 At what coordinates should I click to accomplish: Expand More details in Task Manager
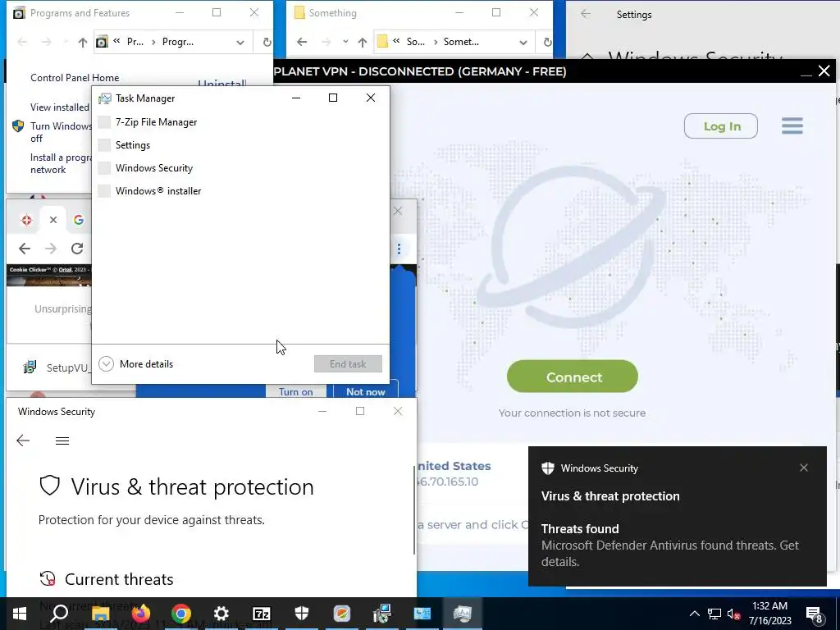[x=136, y=363]
